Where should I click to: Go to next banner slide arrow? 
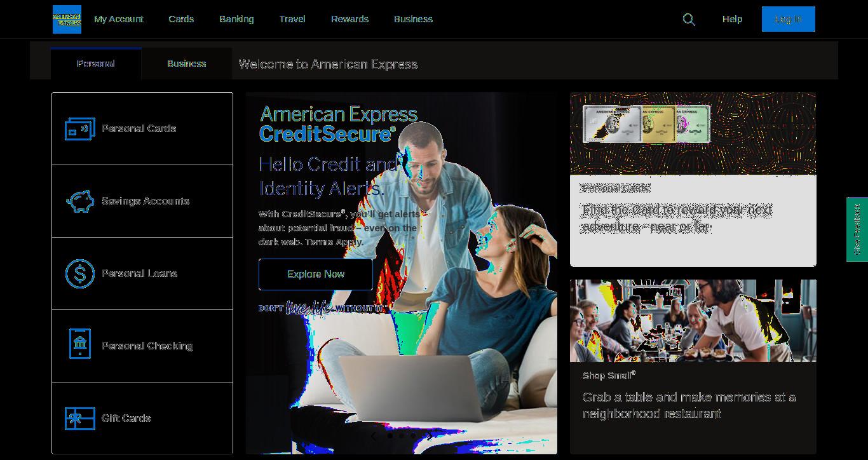[430, 436]
